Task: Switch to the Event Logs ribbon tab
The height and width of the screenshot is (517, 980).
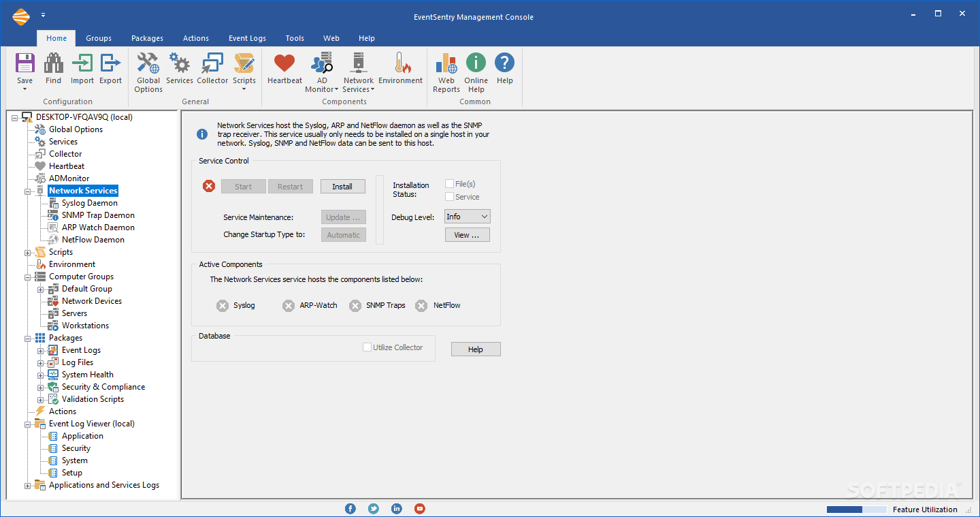Action: 247,38
